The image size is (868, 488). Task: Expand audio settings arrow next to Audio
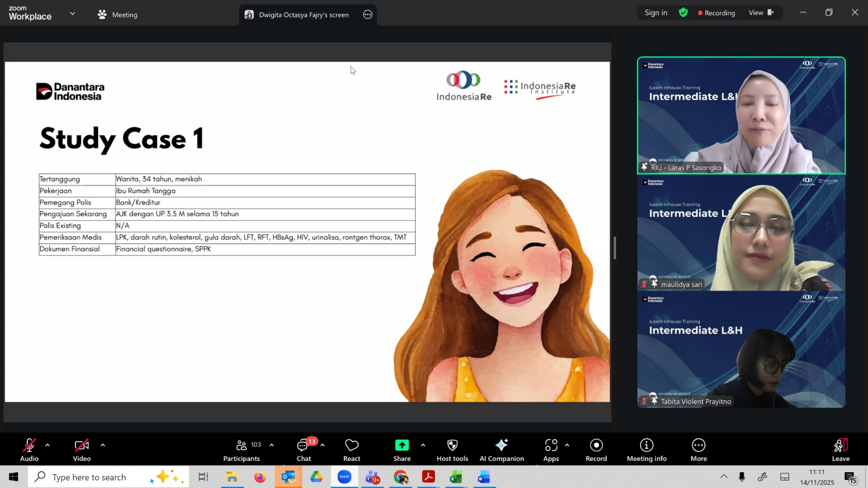tap(48, 445)
